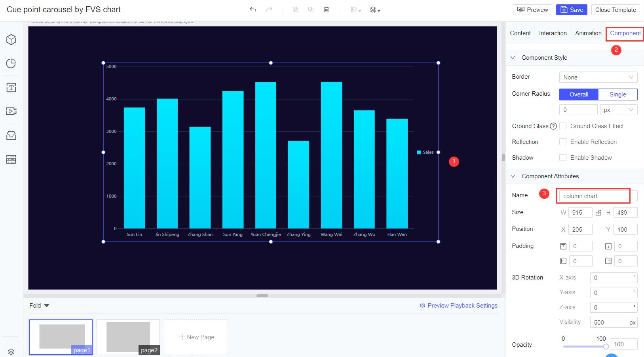Select the page2 thumbnail

(x=128, y=337)
